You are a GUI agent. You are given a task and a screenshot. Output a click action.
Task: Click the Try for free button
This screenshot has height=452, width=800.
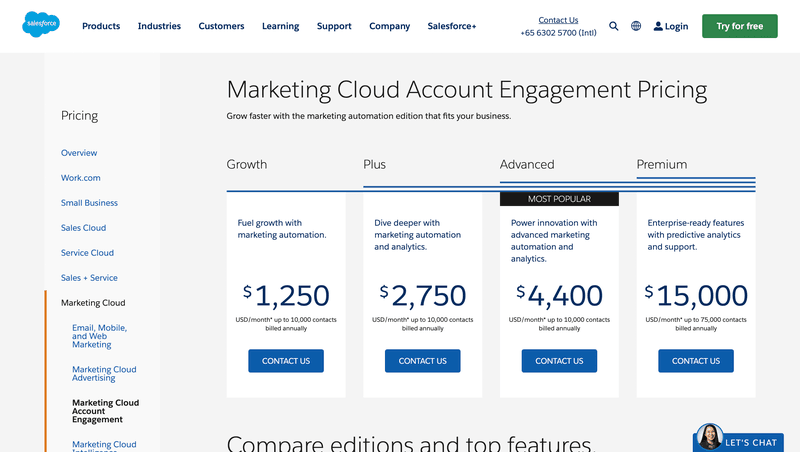(740, 26)
